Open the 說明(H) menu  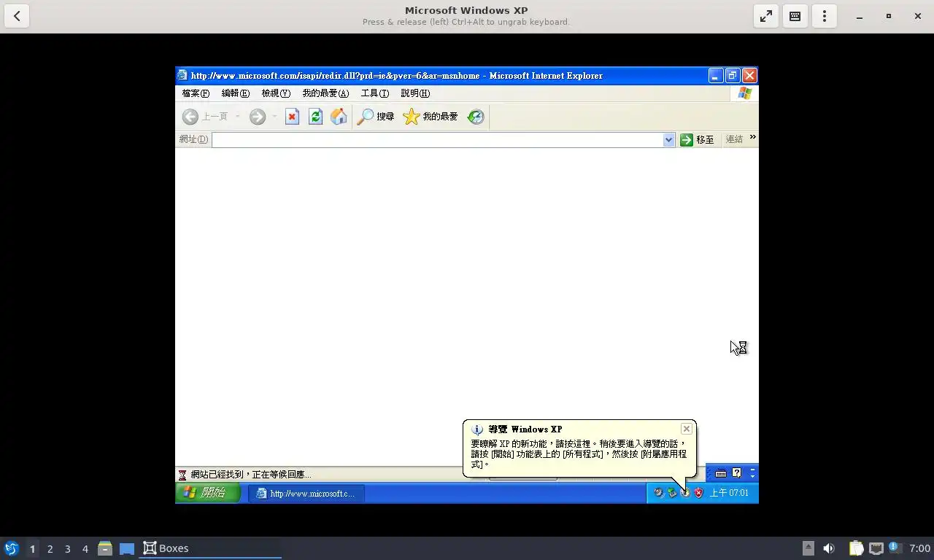coord(415,93)
